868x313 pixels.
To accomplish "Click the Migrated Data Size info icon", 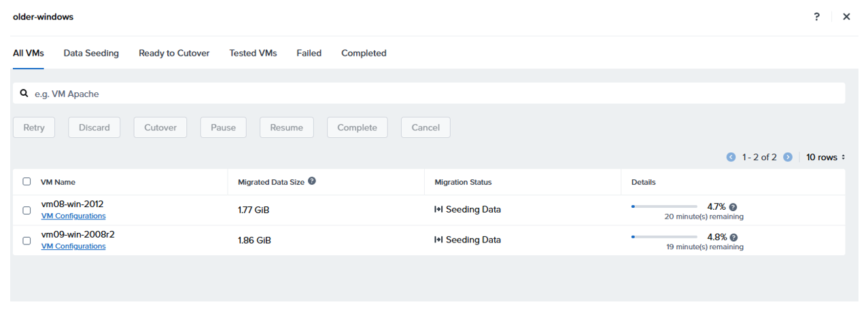I will point(312,181).
